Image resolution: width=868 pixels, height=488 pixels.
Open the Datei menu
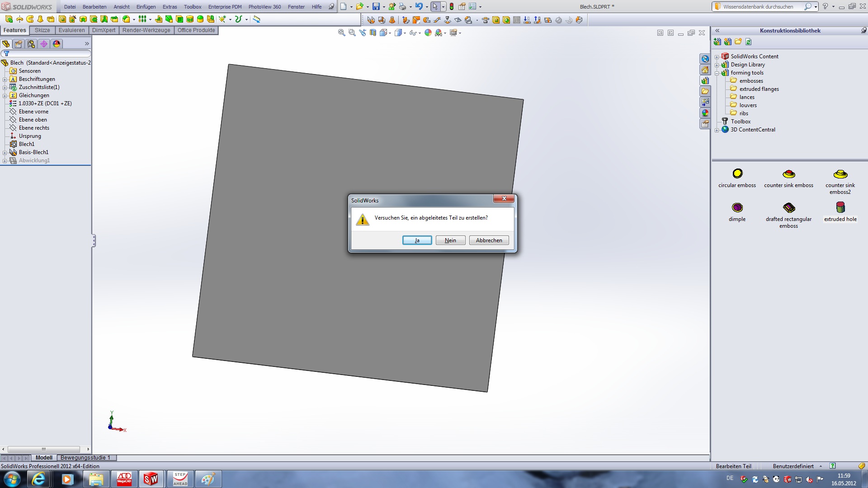(70, 7)
